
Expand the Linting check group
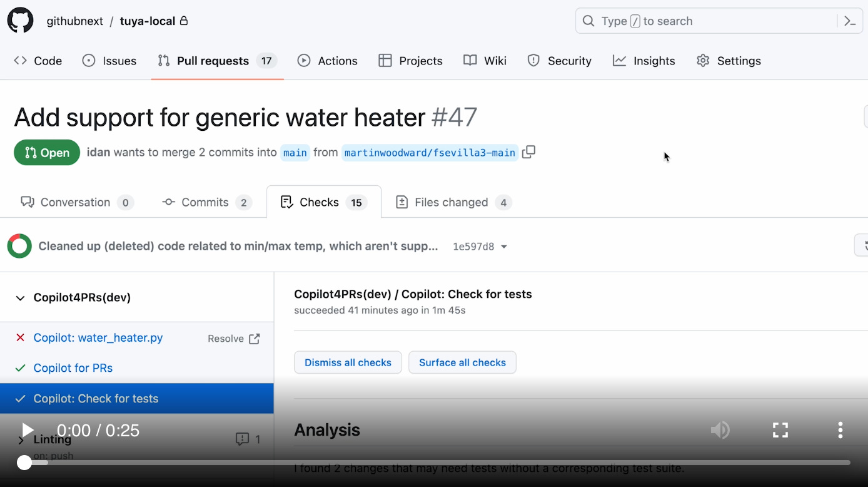click(21, 440)
